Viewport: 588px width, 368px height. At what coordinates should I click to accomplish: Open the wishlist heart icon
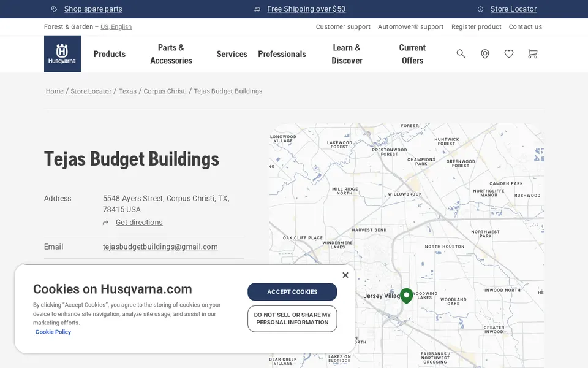coord(509,54)
